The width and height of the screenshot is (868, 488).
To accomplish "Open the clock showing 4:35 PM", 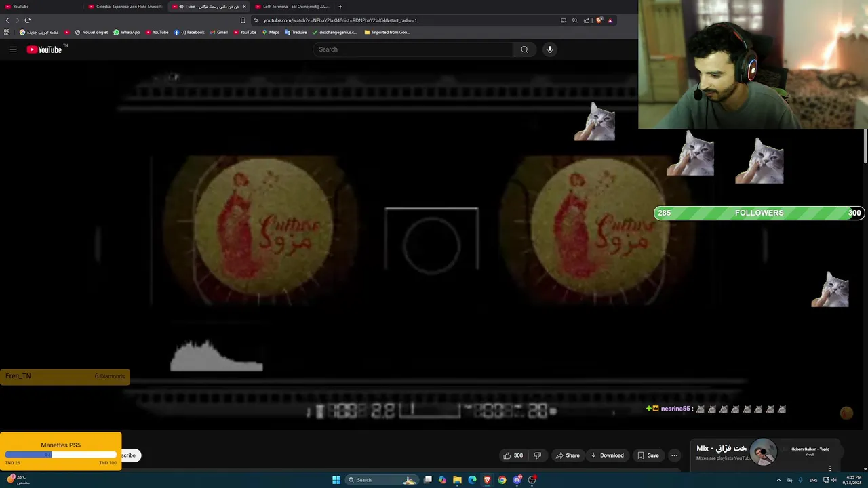I will [x=854, y=480].
